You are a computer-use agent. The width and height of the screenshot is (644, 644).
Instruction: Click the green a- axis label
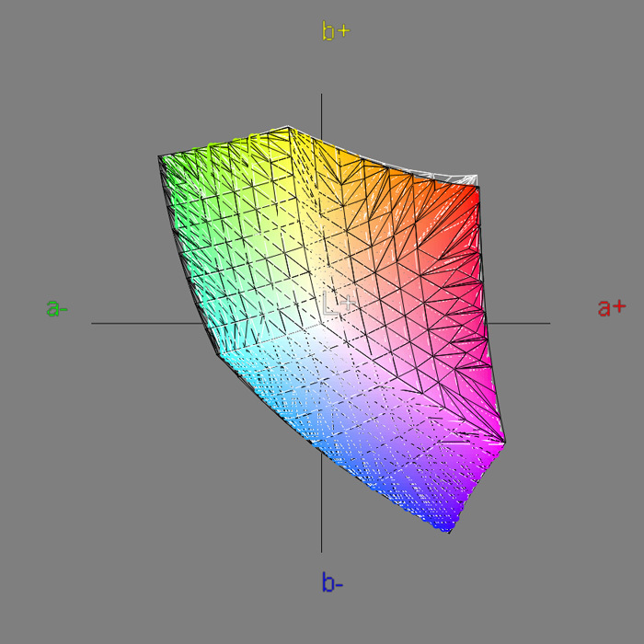point(57,308)
